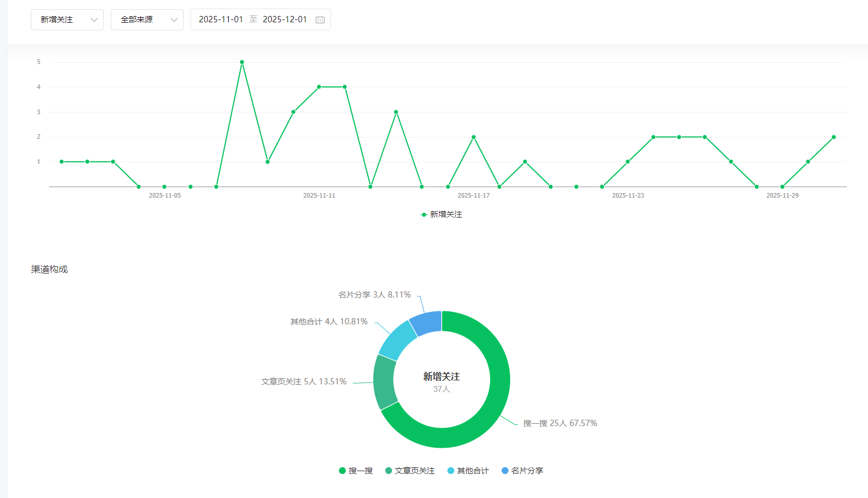
Task: Hide 文章页关注 via its legend entry
Action: click(410, 471)
